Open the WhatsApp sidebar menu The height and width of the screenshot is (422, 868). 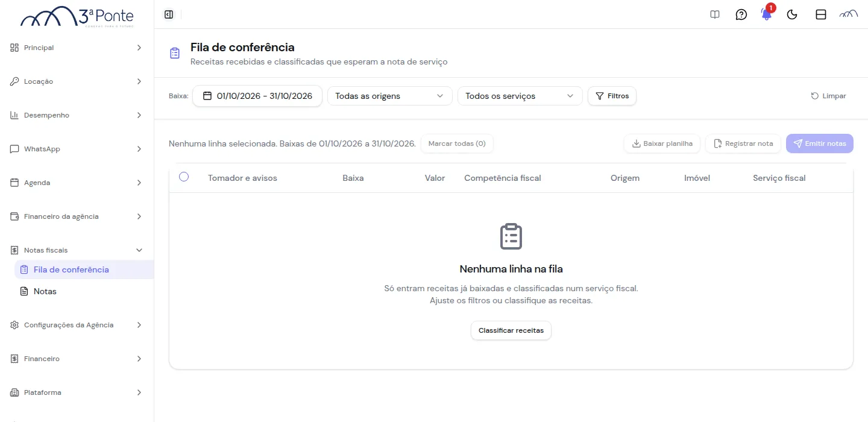pyautogui.click(x=77, y=149)
